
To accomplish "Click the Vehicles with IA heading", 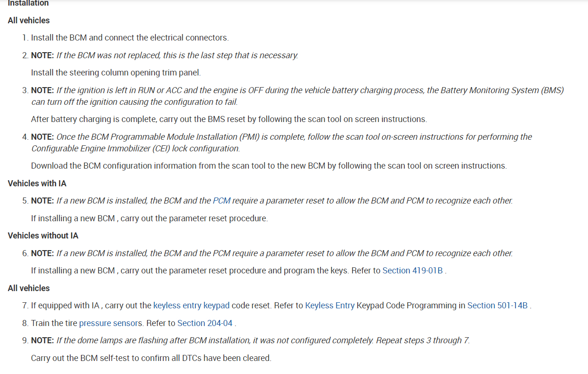I will (x=37, y=184).
